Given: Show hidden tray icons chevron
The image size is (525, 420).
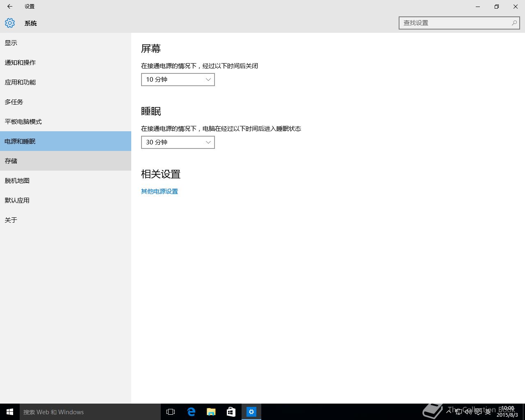Looking at the screenshot, I should point(449,412).
